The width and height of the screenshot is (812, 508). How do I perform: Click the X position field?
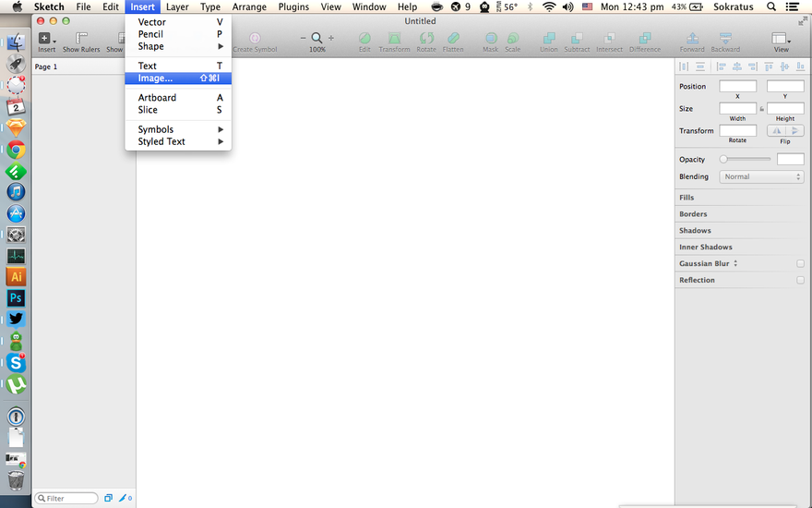[738, 86]
